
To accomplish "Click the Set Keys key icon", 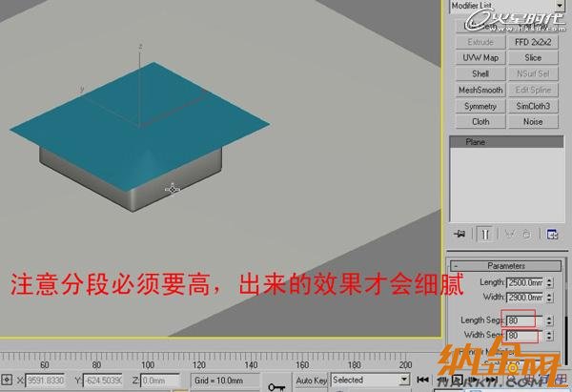I will pos(276,386).
